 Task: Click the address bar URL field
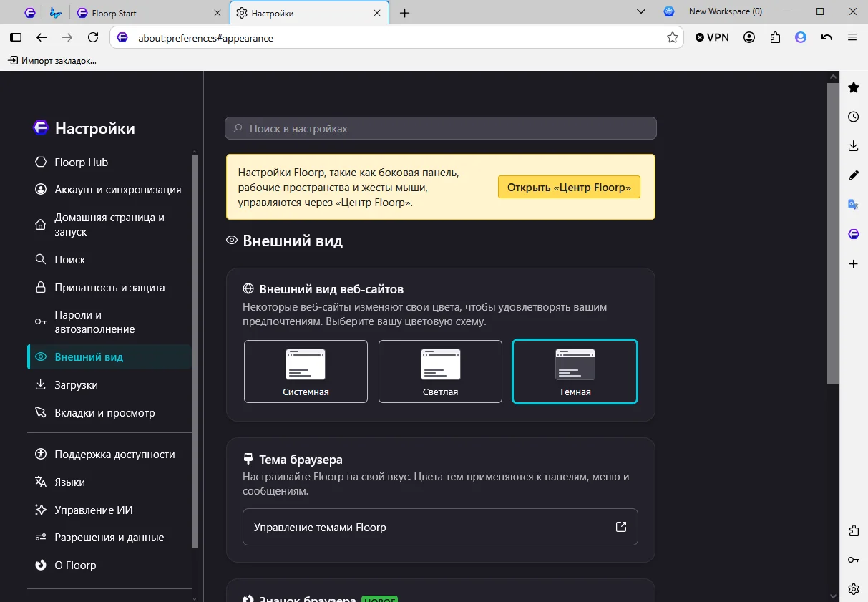pyautogui.click(x=397, y=37)
